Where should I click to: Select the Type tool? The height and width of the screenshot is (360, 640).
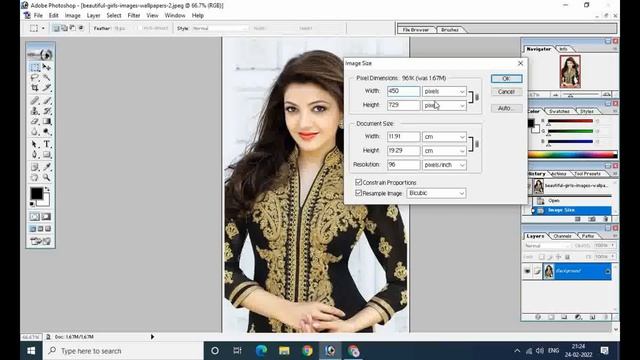tap(47, 144)
